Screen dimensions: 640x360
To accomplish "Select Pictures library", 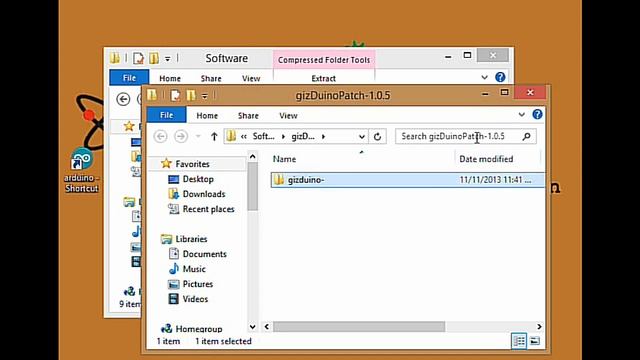I will tap(198, 284).
